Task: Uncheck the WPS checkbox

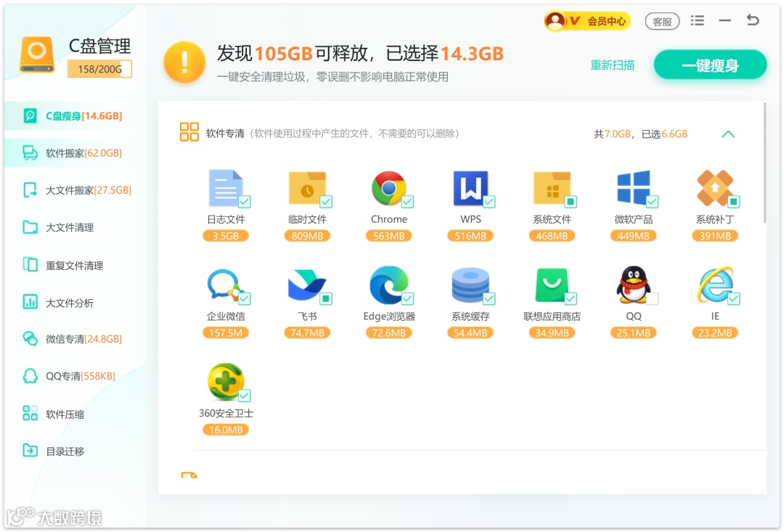Action: [489, 202]
